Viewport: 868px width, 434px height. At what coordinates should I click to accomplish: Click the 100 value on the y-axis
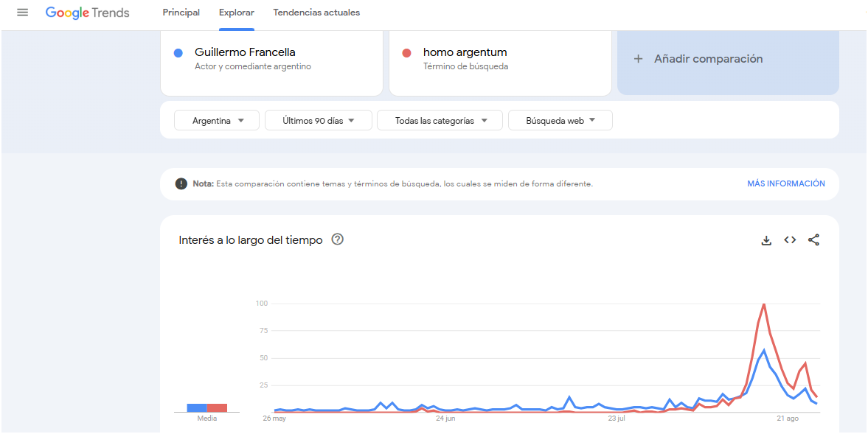[262, 304]
